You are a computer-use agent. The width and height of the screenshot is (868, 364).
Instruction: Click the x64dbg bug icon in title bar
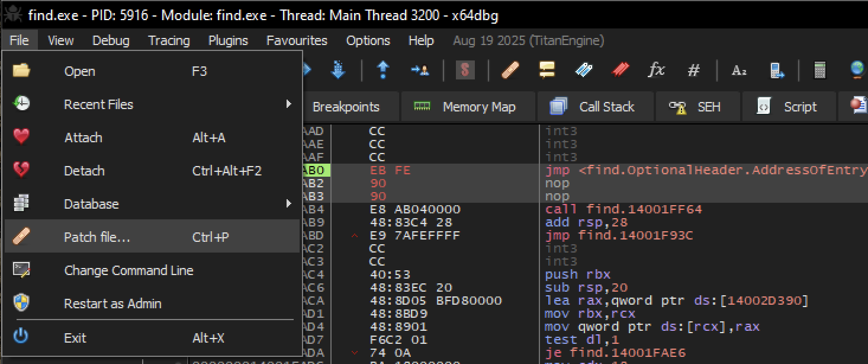(13, 14)
